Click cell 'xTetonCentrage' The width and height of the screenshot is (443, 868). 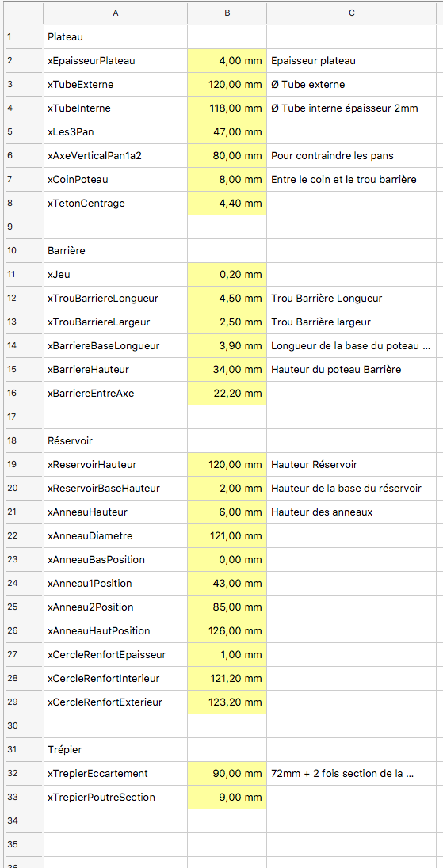coord(115,204)
